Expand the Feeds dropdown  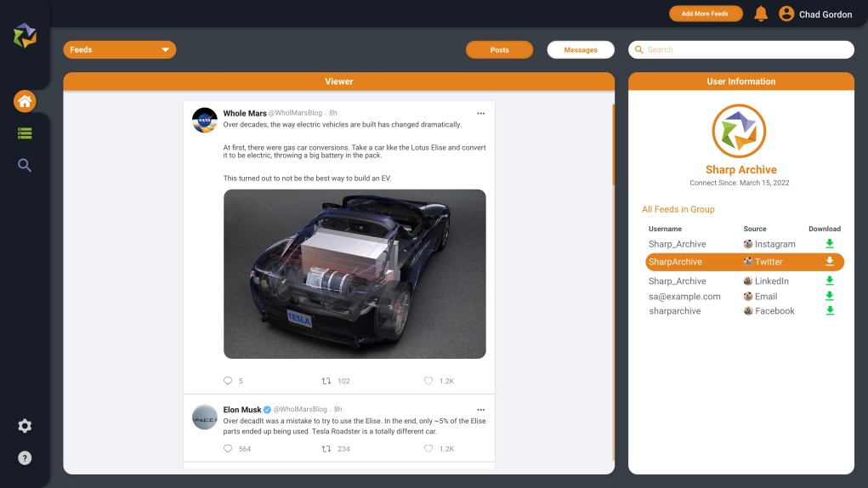tap(119, 50)
